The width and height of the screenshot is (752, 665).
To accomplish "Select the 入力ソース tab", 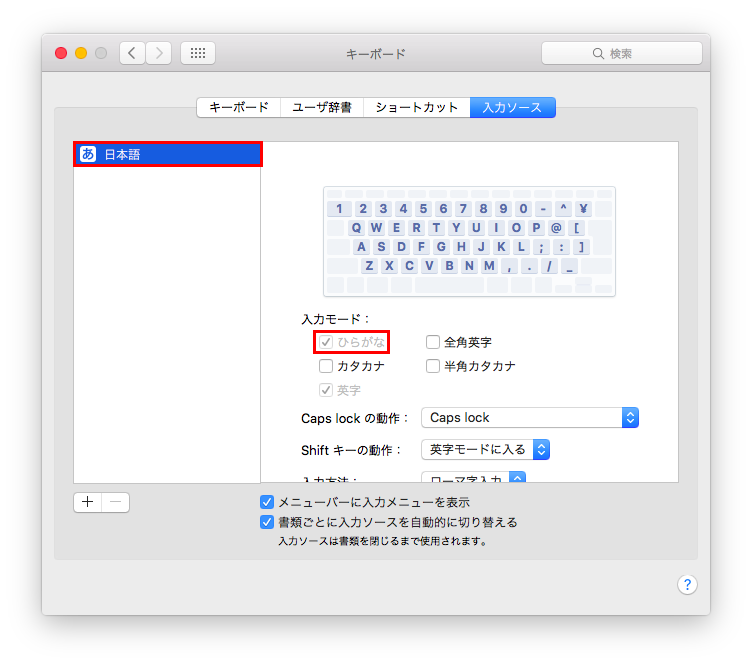I will pyautogui.click(x=513, y=107).
